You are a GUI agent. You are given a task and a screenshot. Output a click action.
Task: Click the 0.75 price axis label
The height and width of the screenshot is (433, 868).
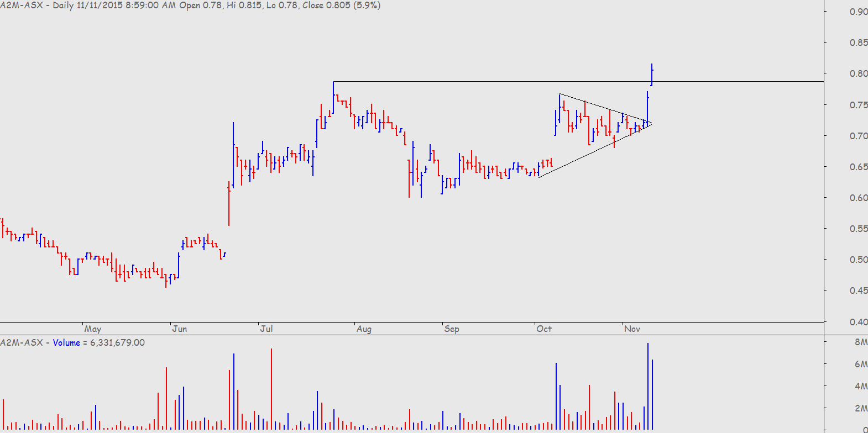(859, 105)
